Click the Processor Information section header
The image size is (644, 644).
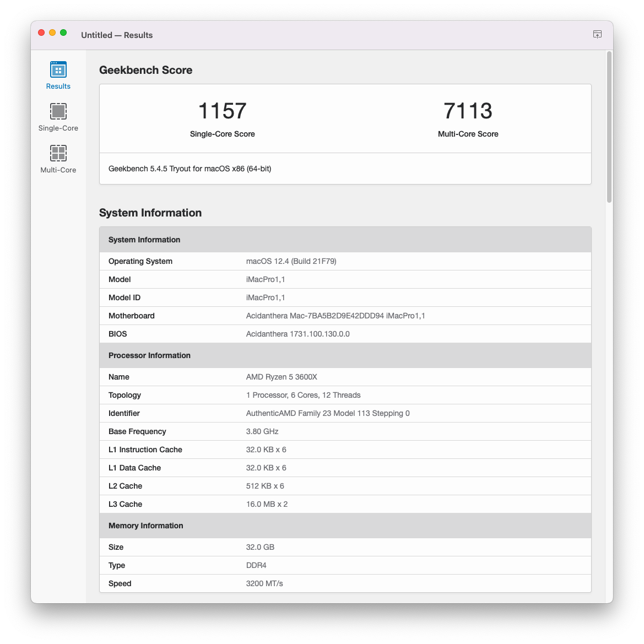[149, 355]
